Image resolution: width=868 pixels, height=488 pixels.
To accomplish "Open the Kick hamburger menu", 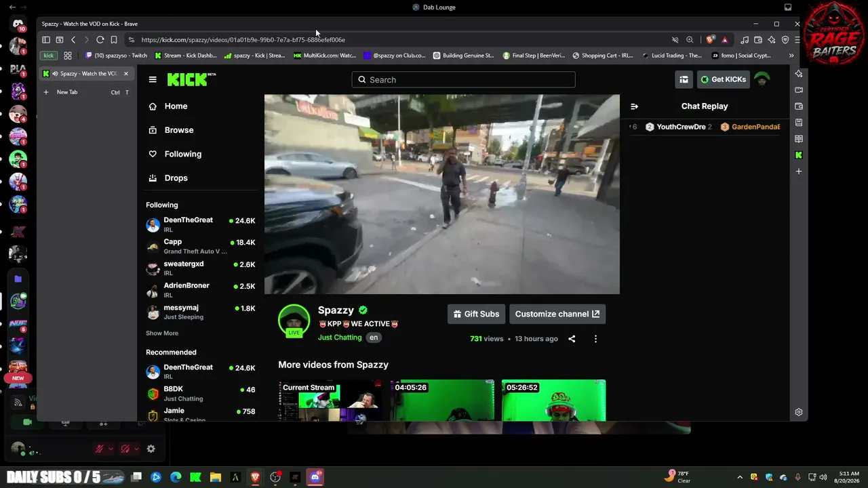I will pyautogui.click(x=153, y=79).
